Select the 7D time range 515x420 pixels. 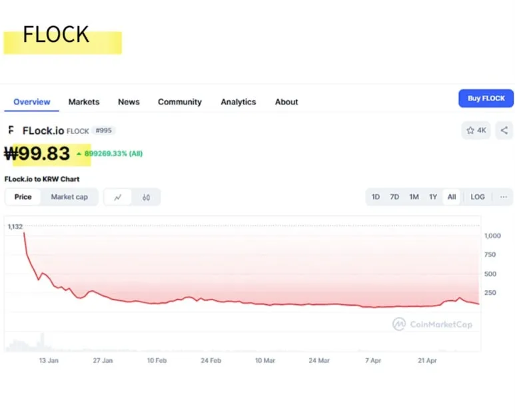coord(394,197)
